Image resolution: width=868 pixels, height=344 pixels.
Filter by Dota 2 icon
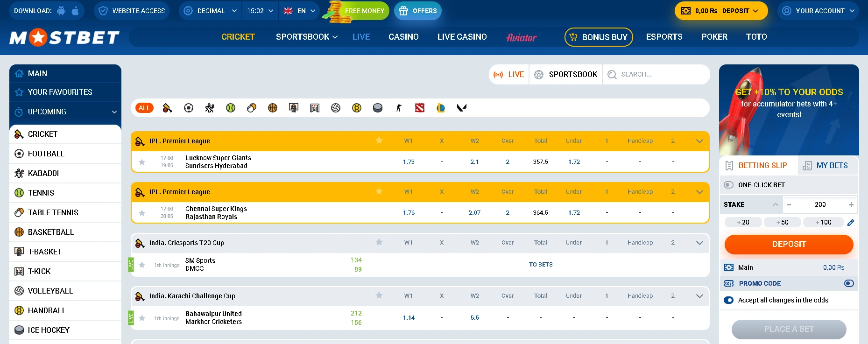click(420, 108)
